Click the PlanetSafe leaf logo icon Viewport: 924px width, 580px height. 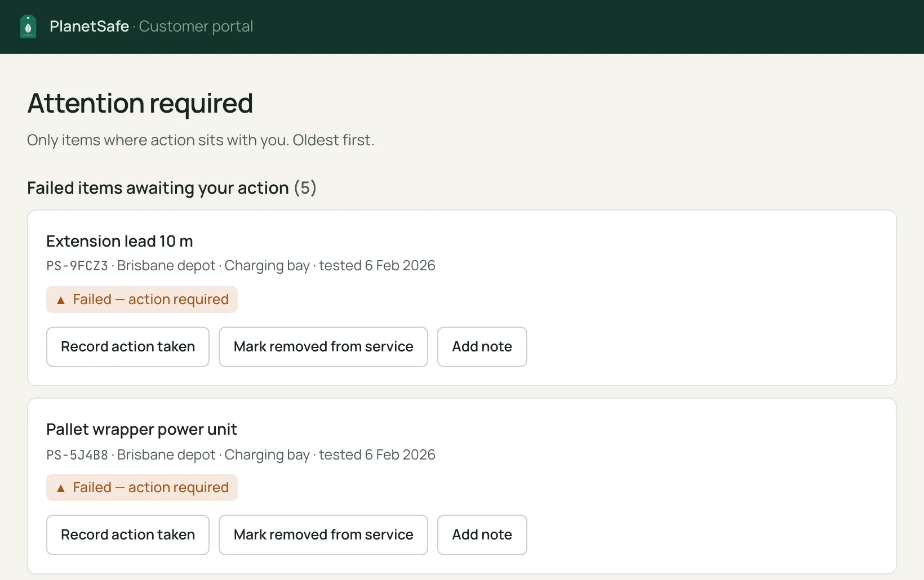28,26
